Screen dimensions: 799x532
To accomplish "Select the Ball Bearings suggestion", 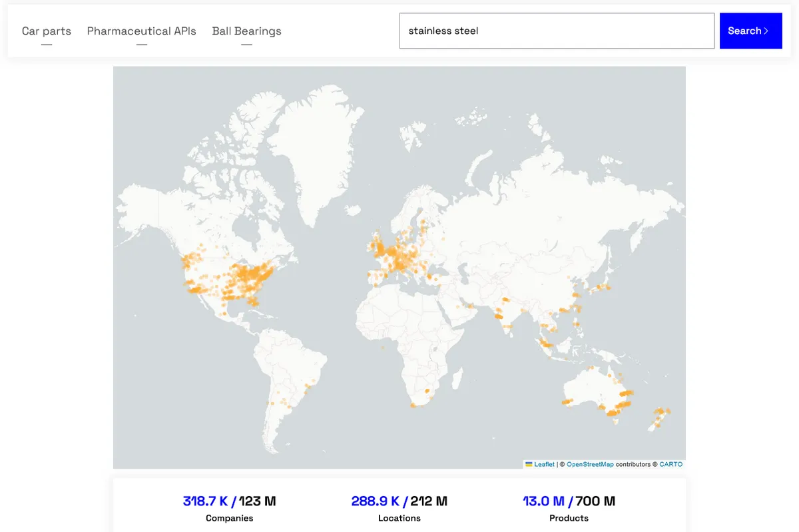I will (x=246, y=31).
